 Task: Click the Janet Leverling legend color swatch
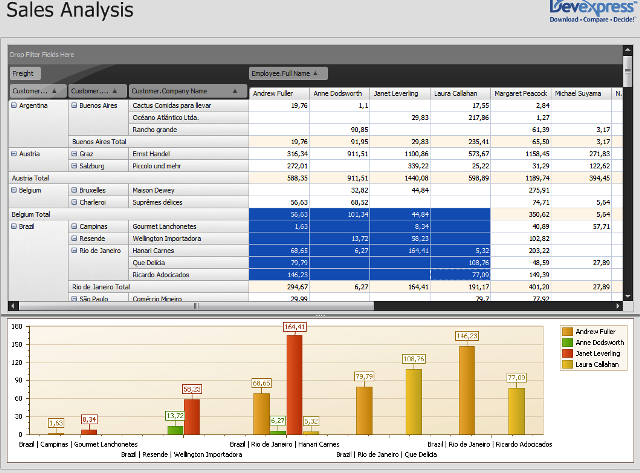(x=567, y=353)
